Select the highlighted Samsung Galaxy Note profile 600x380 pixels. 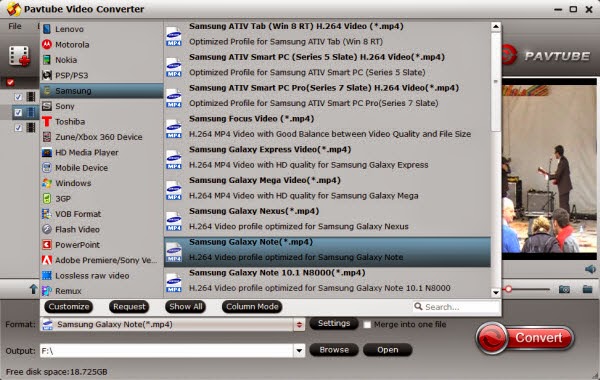click(x=327, y=251)
